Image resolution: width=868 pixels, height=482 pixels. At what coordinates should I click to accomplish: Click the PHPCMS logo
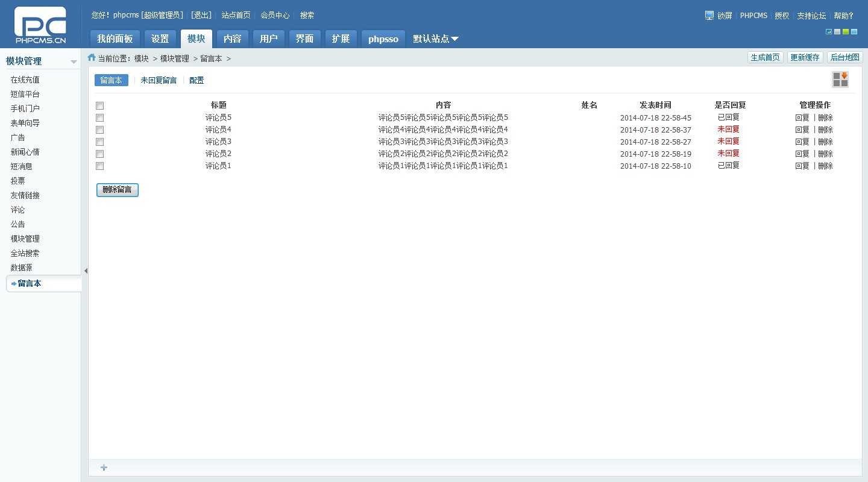click(x=40, y=25)
